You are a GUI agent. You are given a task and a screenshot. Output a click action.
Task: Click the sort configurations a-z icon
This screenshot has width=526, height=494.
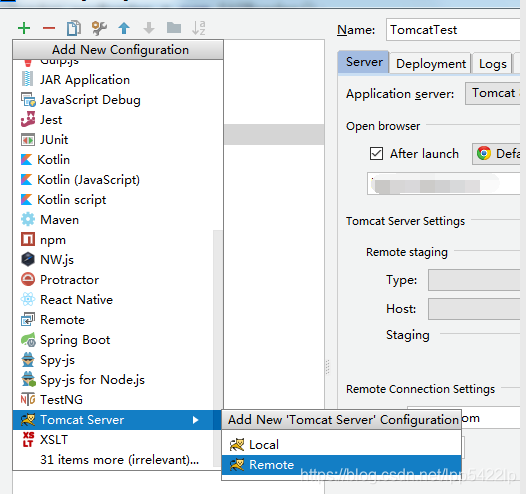(199, 28)
